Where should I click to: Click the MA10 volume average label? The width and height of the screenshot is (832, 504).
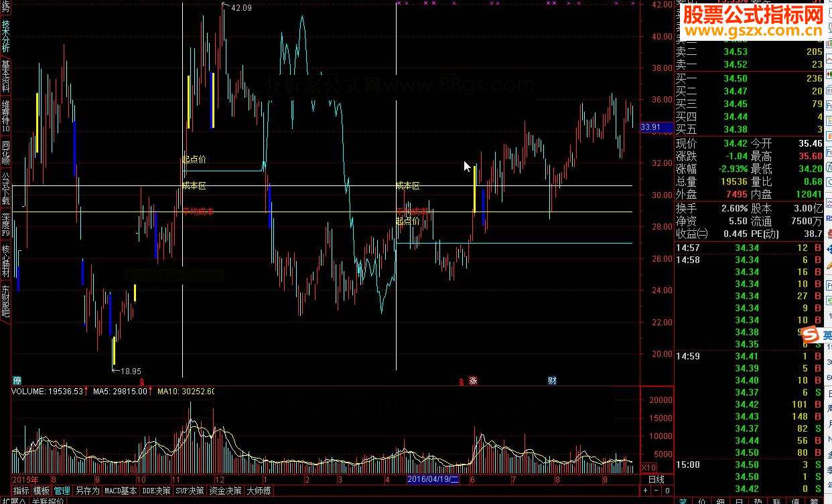tap(186, 391)
